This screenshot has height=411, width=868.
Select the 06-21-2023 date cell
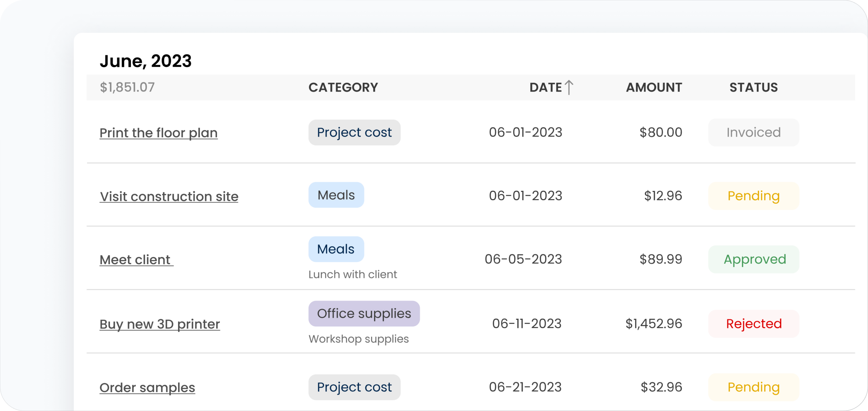pyautogui.click(x=525, y=387)
